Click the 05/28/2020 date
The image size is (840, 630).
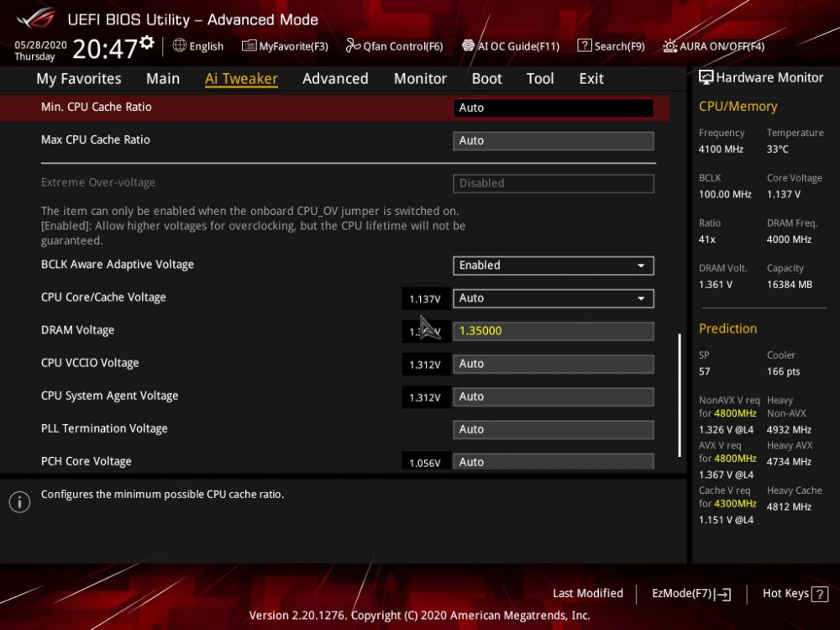[x=40, y=45]
